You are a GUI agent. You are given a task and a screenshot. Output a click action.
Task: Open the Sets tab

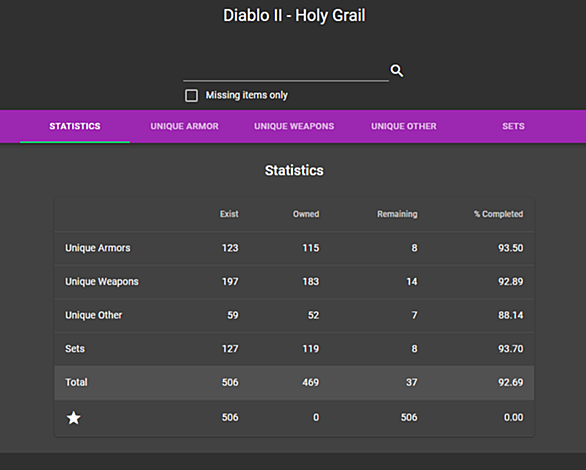coord(513,126)
